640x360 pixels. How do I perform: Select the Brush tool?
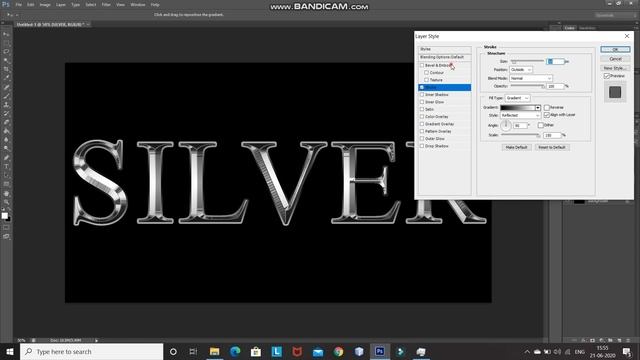[x=6, y=96]
